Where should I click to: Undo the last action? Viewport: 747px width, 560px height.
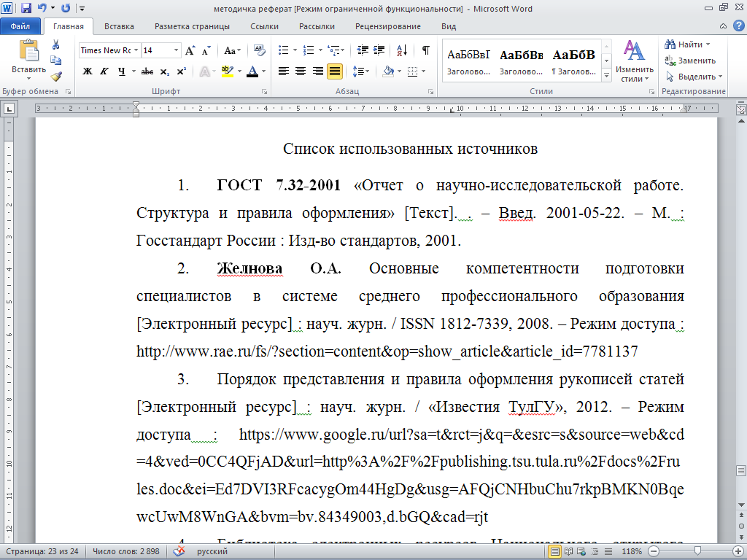point(42,8)
